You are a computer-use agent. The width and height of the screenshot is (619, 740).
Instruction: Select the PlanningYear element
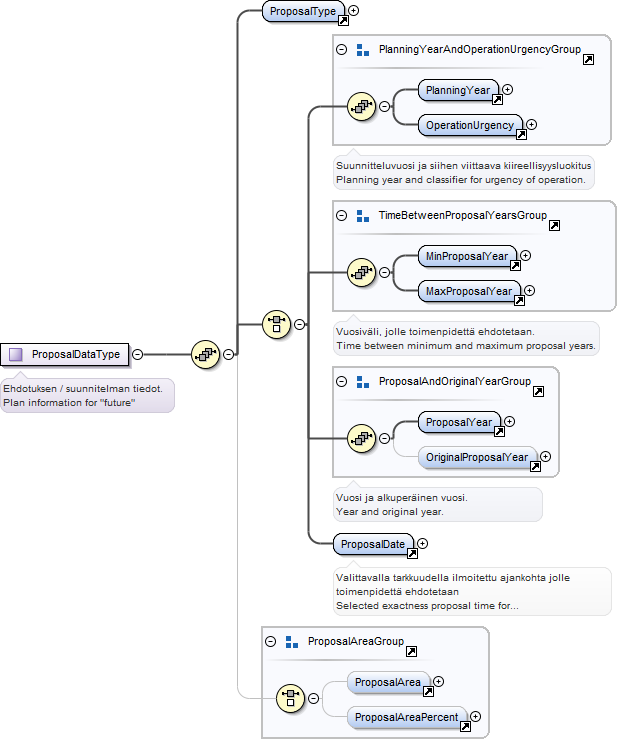(458, 90)
